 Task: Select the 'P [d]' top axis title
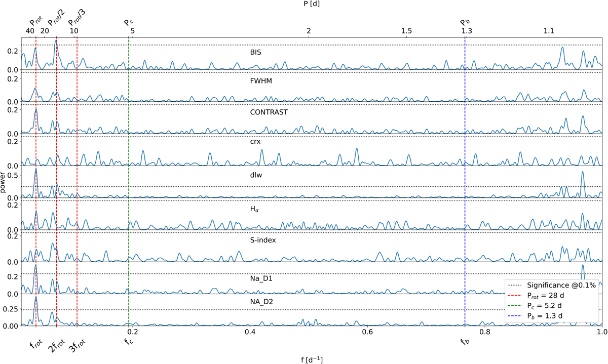click(311, 5)
